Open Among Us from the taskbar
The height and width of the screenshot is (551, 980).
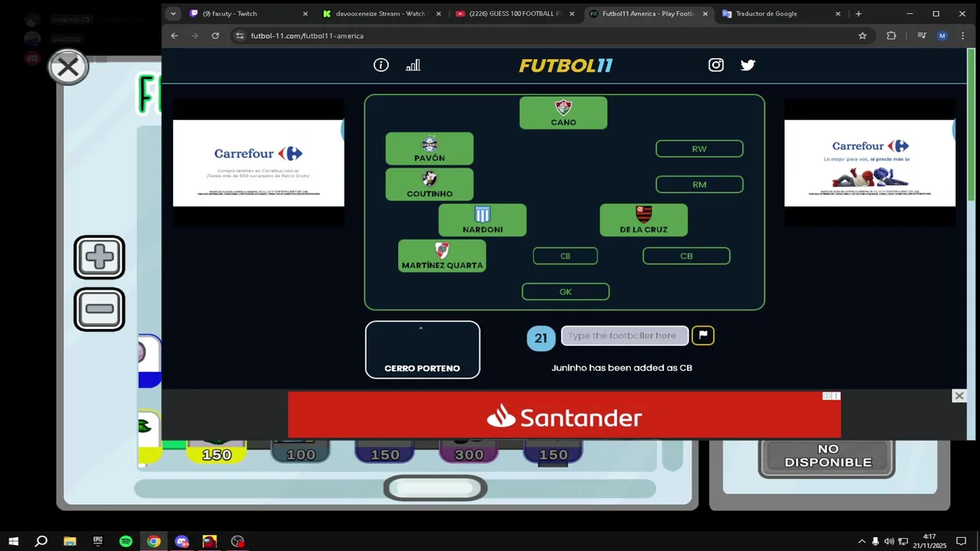pos(210,541)
